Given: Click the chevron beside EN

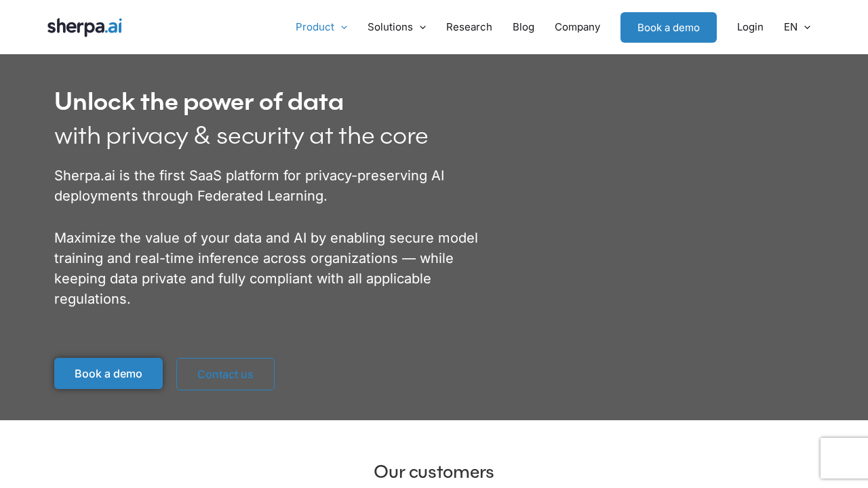Looking at the screenshot, I should (806, 26).
